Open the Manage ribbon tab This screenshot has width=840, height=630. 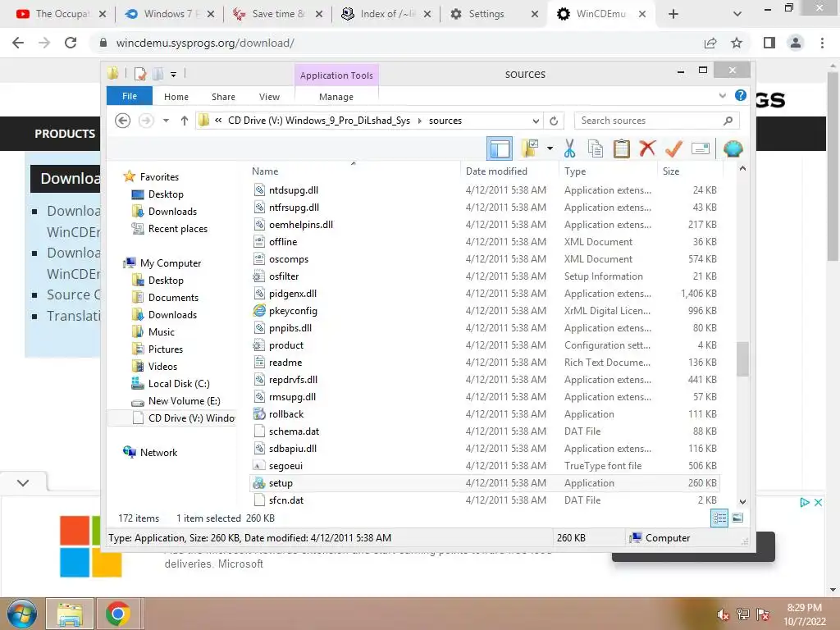(336, 97)
